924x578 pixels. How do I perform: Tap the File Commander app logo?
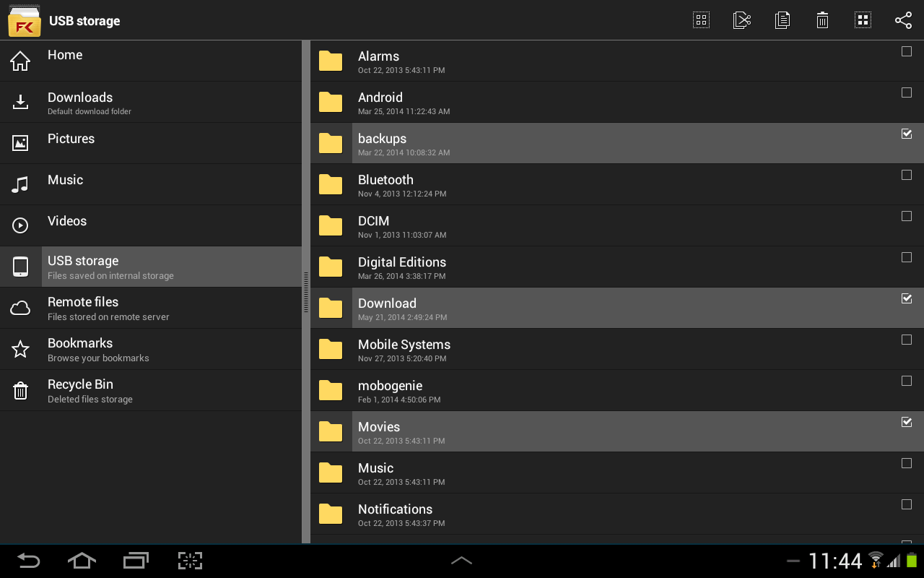pyautogui.click(x=24, y=21)
